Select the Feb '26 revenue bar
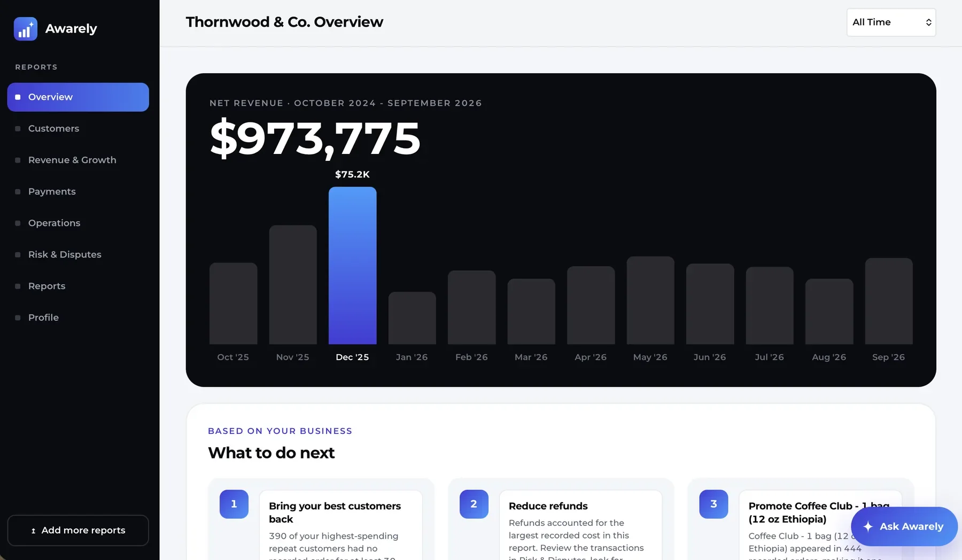 coord(472,307)
